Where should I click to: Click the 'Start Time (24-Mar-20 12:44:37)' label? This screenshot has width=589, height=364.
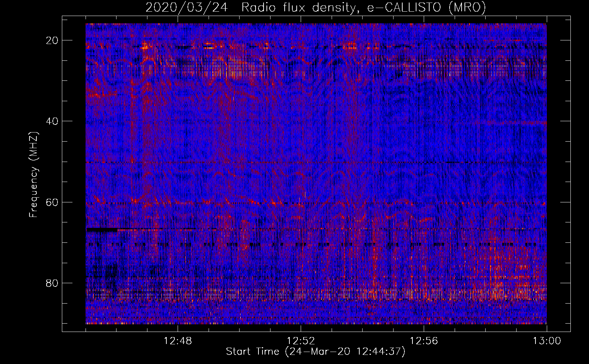316,352
